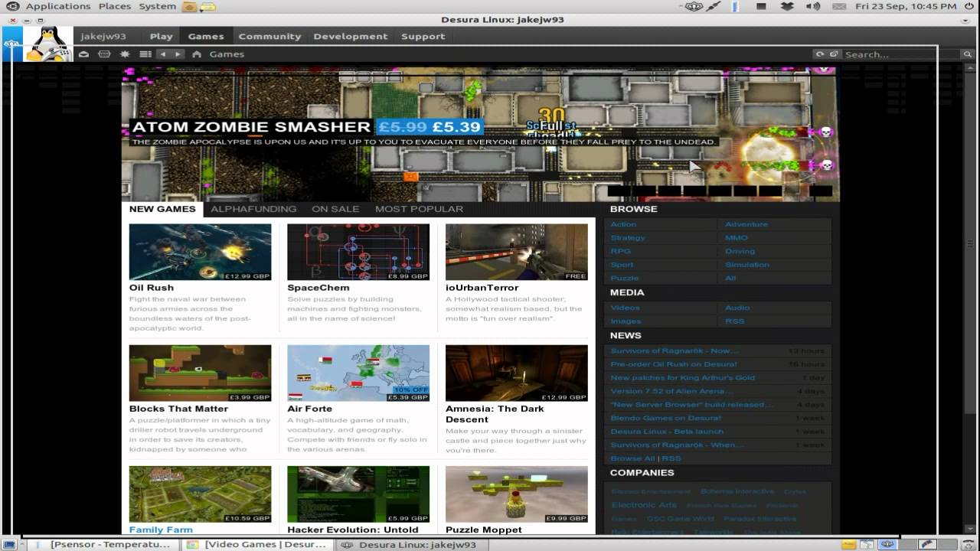Image resolution: width=980 pixels, height=551 pixels.
Task: Browse the Simulation category
Action: pyautogui.click(x=747, y=265)
